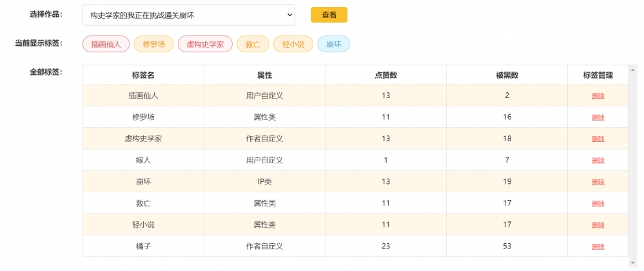Click the 救亡 cell in the table
This screenshot has width=644, height=271.
(x=143, y=203)
